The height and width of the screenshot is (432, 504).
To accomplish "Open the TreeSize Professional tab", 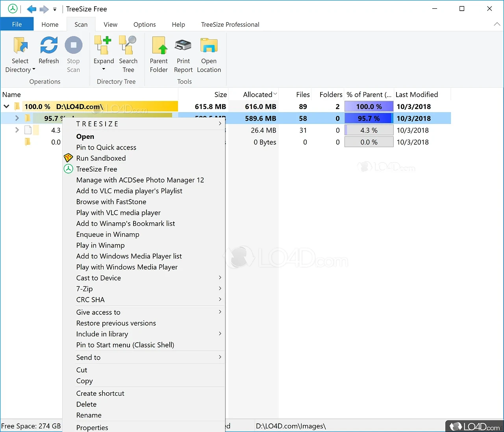I will tap(230, 24).
